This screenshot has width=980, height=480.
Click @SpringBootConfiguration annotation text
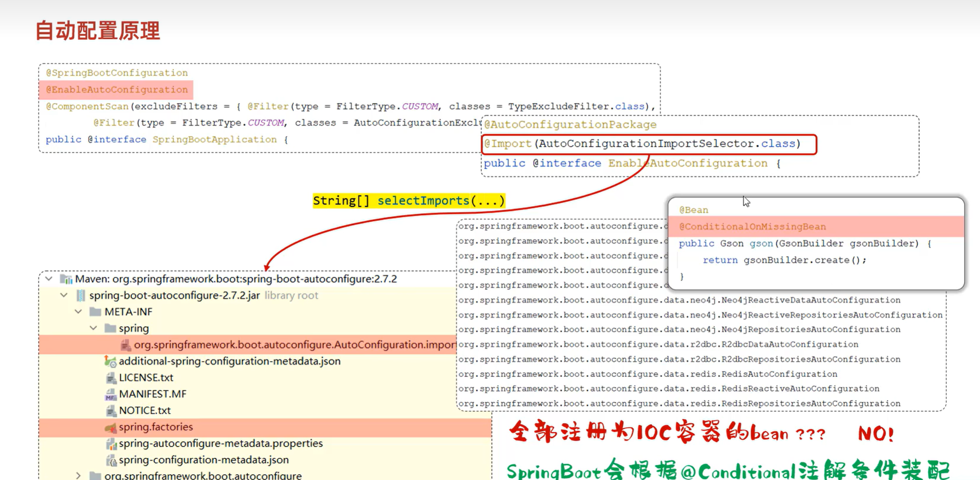pos(117,73)
